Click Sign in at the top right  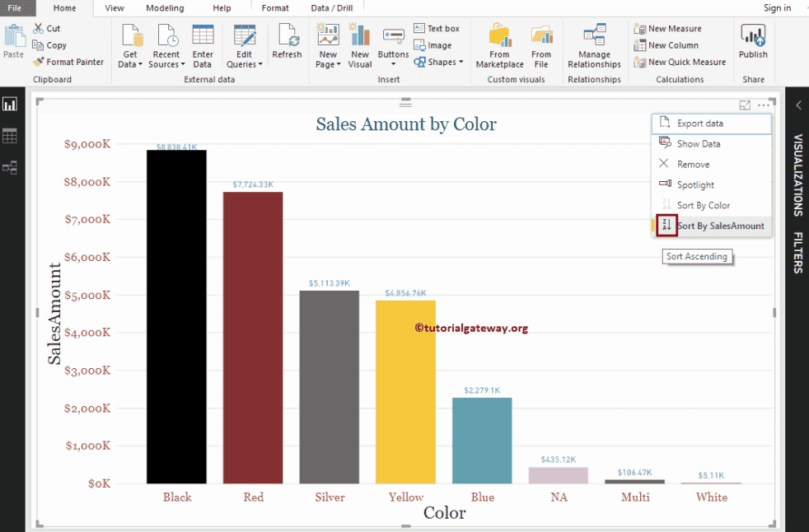[x=777, y=7]
